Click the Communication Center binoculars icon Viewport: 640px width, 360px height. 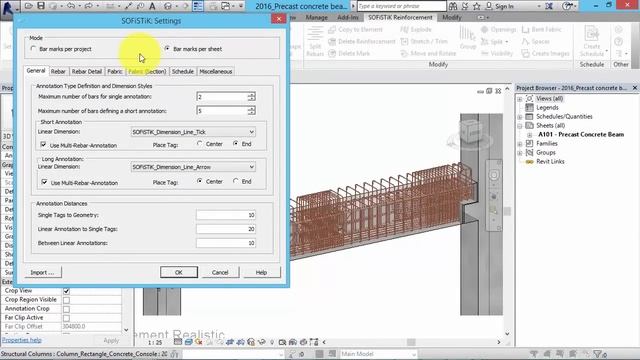coord(453,6)
